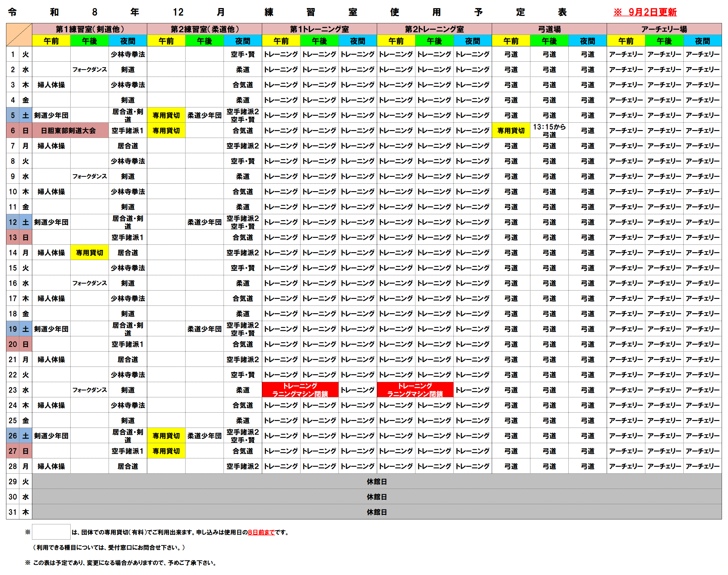The height and width of the screenshot is (575, 728).
Task: Click the red ランニングマシン閉鎖 cell in 第1トレーニング室
Action: 300,390
